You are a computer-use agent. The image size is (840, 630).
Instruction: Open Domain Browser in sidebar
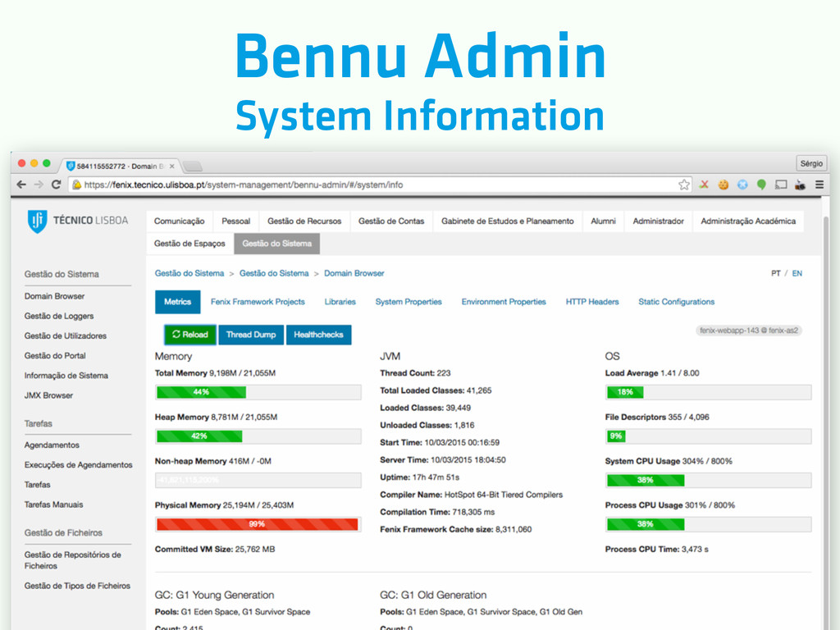(55, 296)
